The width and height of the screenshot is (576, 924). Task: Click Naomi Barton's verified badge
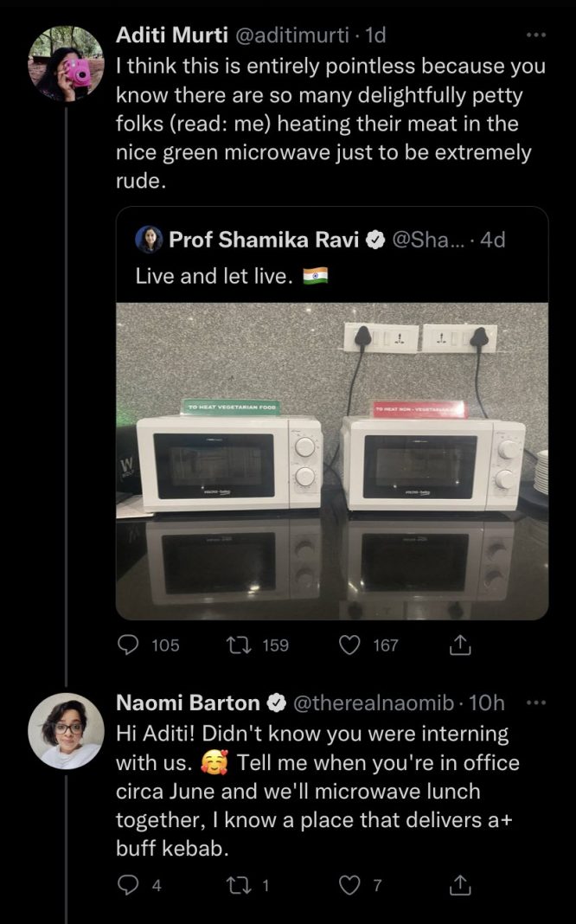tap(276, 703)
